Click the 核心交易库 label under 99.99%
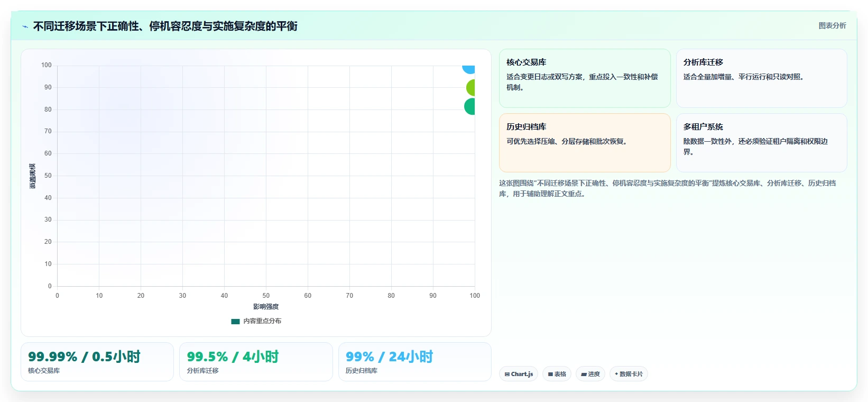The width and height of the screenshot is (868, 402). pos(44,371)
